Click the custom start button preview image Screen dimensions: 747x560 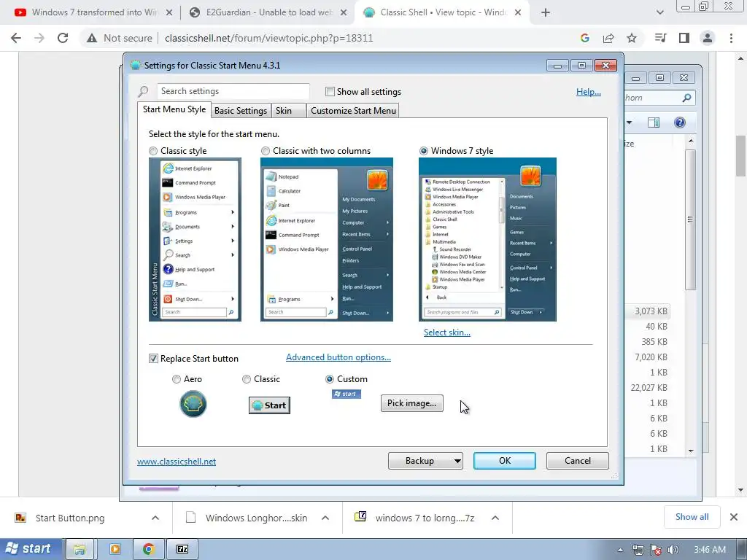347,394
